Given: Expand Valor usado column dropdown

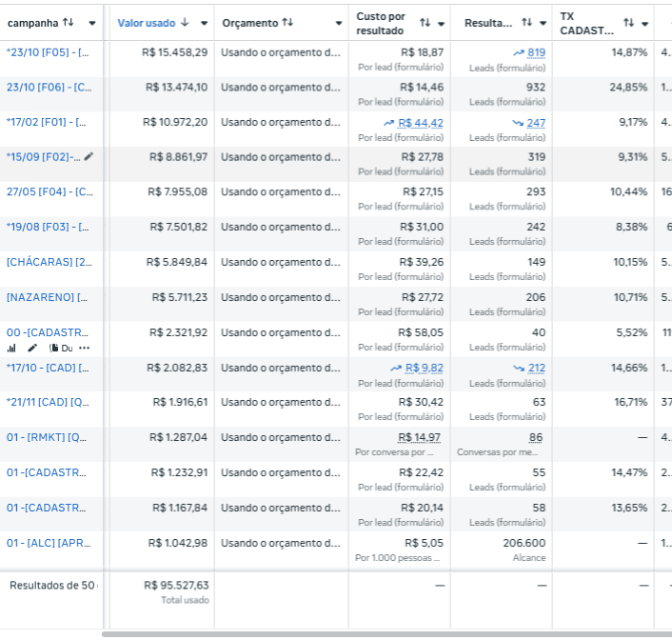Looking at the screenshot, I should tap(202, 23).
